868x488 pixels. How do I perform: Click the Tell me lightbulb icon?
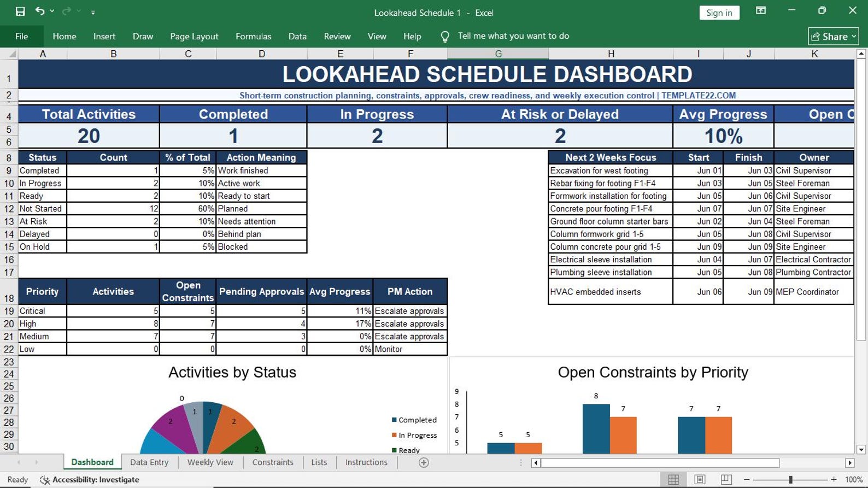(445, 37)
